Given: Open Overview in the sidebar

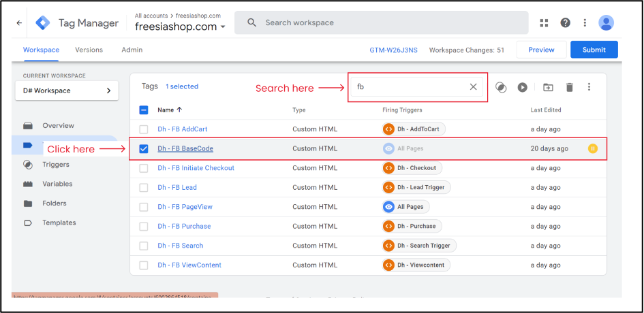Looking at the screenshot, I should click(x=59, y=126).
